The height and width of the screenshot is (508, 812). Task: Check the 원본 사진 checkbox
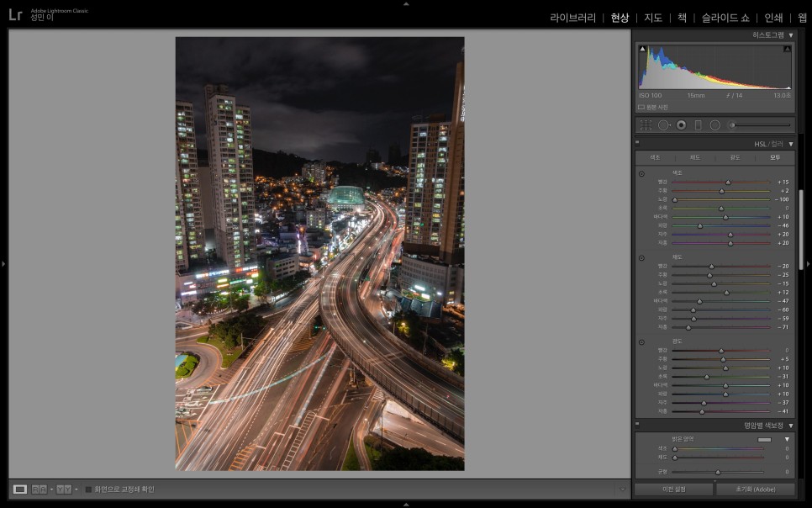[641, 108]
